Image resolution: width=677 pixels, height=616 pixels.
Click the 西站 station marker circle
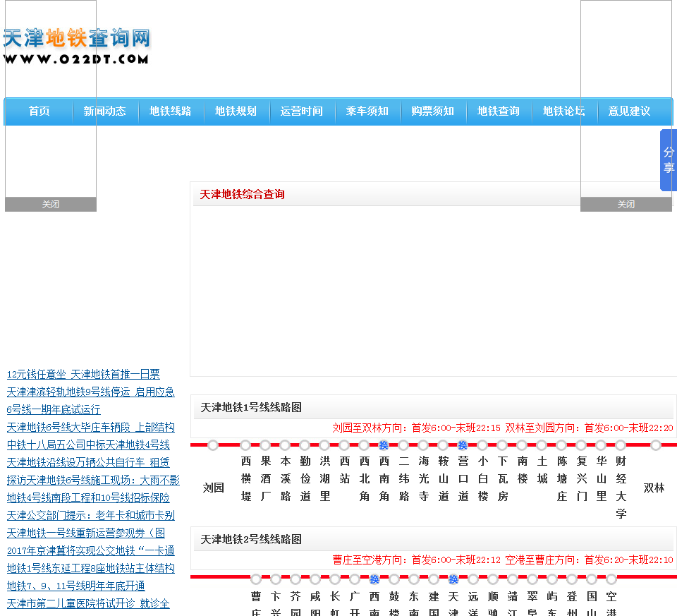[x=344, y=445]
